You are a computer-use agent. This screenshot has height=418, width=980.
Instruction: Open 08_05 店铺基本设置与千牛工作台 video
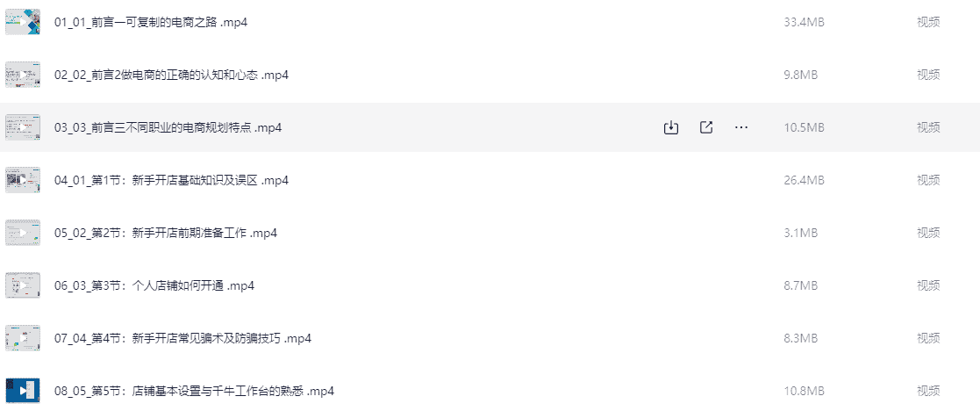click(x=194, y=391)
